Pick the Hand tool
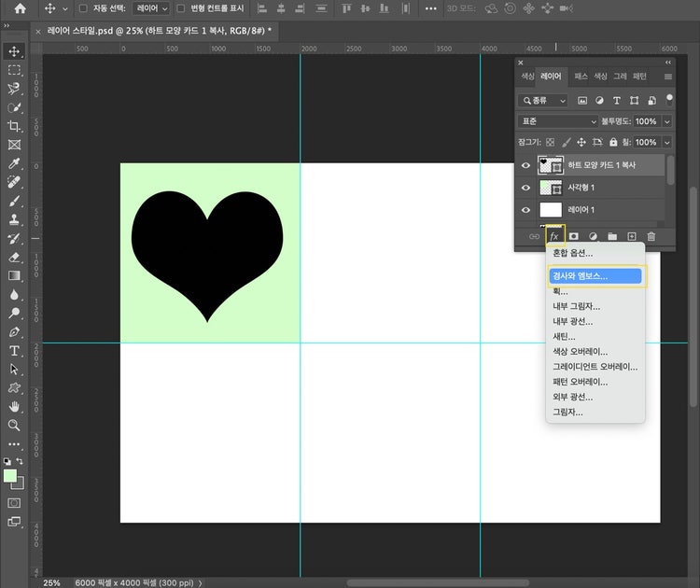700x588 pixels. pos(14,406)
